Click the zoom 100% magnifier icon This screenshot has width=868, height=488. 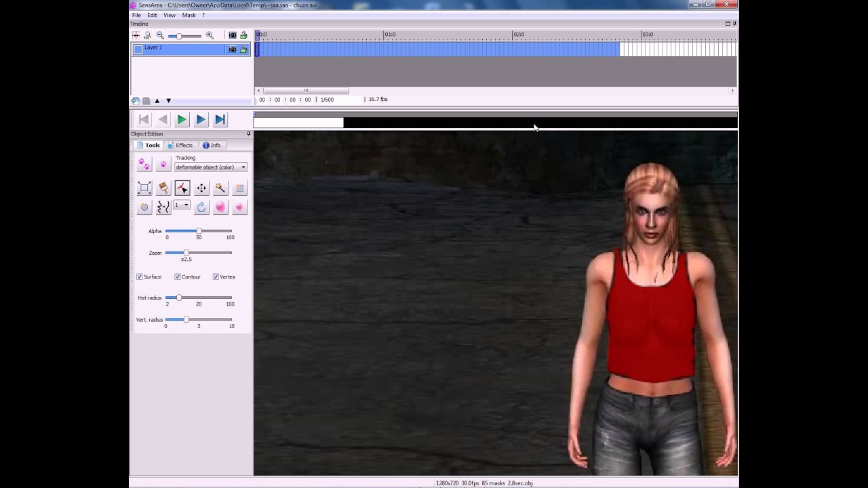coord(148,35)
